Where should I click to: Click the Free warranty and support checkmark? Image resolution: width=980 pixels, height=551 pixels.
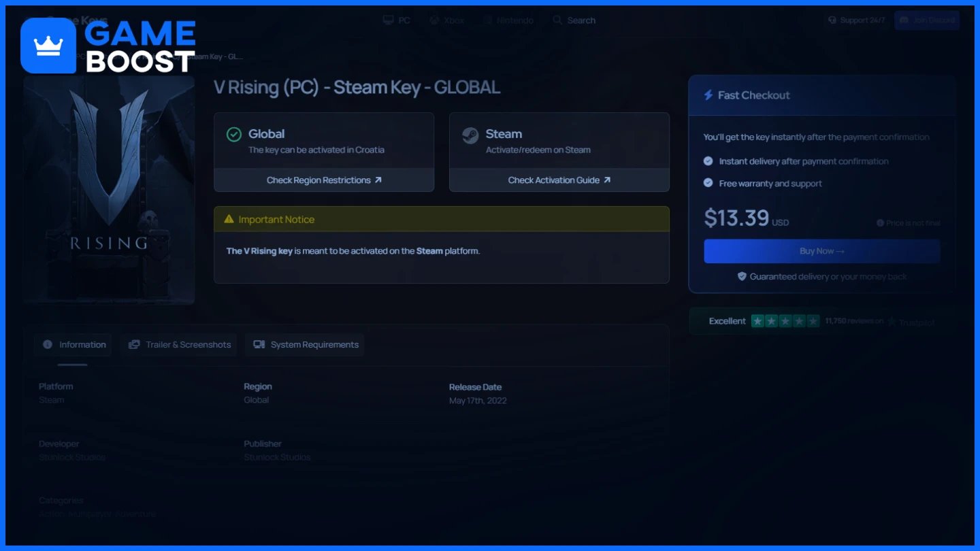pos(708,183)
